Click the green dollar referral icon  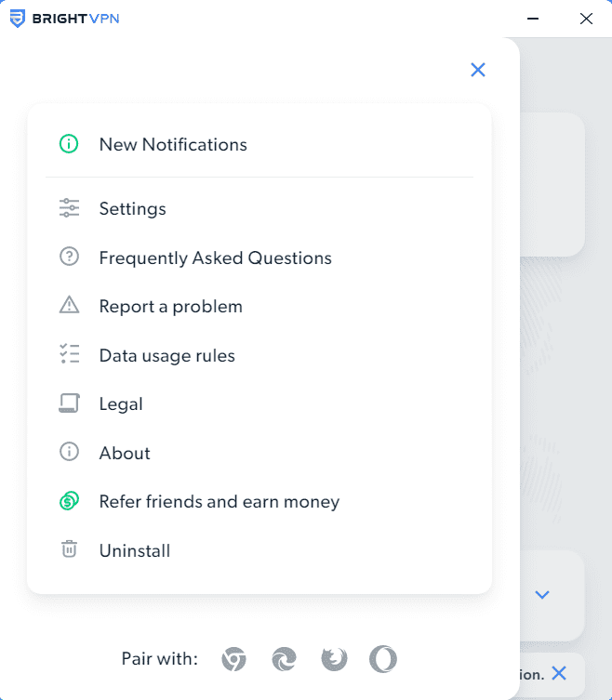point(69,502)
